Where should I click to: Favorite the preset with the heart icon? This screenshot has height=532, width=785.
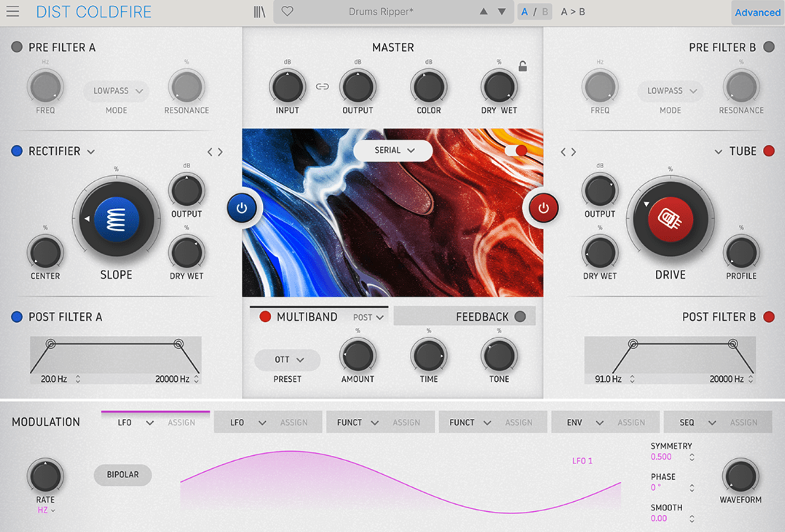click(x=287, y=11)
